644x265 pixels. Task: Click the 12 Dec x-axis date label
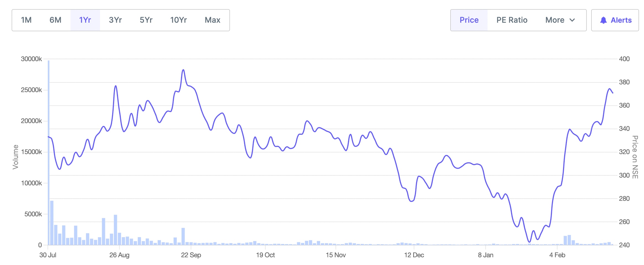click(414, 255)
